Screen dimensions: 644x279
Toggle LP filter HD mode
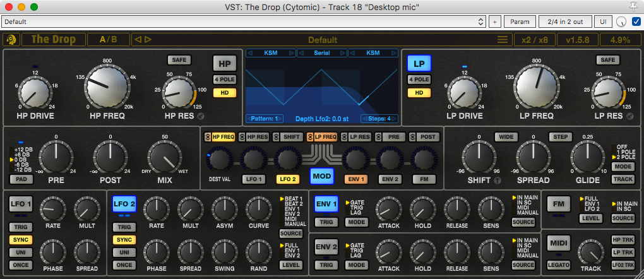[x=419, y=93]
